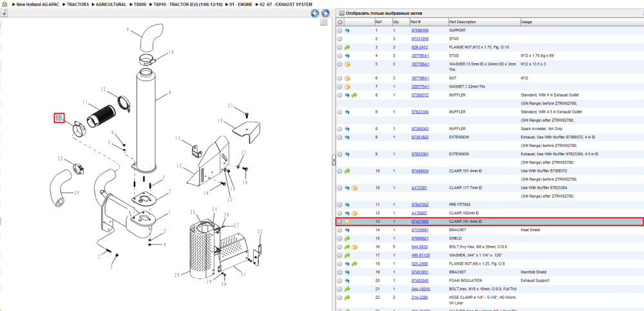644x311 pixels.
Task: Click the green arrow on muffler 87369372
Action: pyautogui.click(x=354, y=95)
